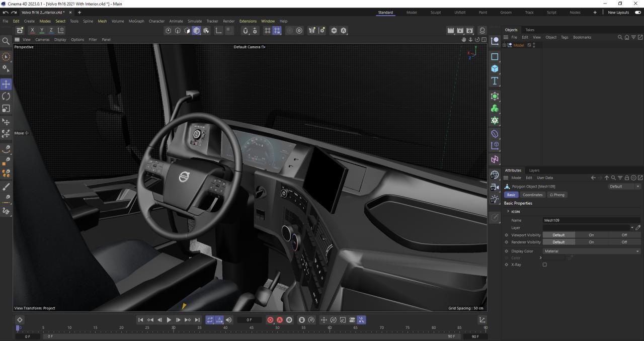Switch to the Coordinates tab
This screenshot has width=644, height=341.
point(532,195)
